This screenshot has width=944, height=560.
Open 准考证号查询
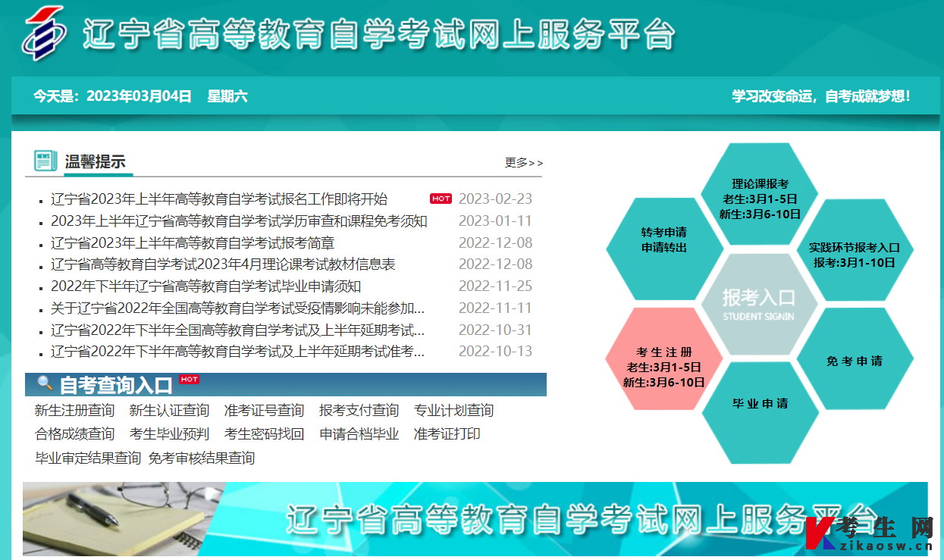264,411
